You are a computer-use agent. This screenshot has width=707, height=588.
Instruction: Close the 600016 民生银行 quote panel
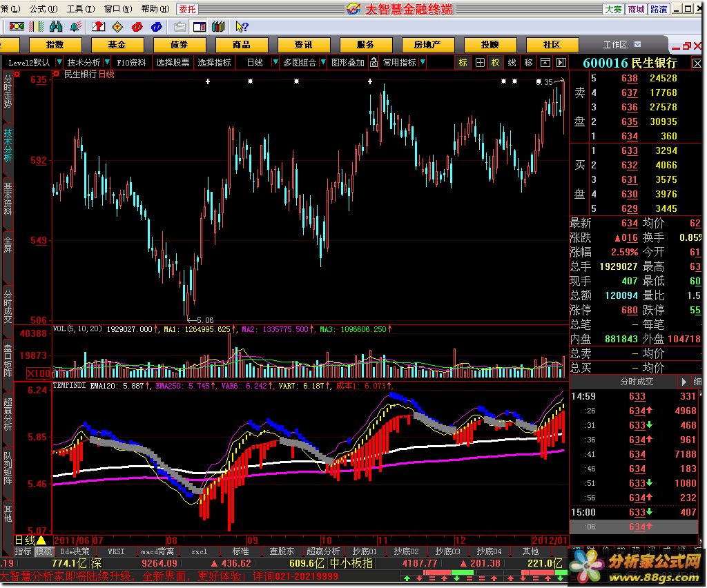click(x=697, y=63)
